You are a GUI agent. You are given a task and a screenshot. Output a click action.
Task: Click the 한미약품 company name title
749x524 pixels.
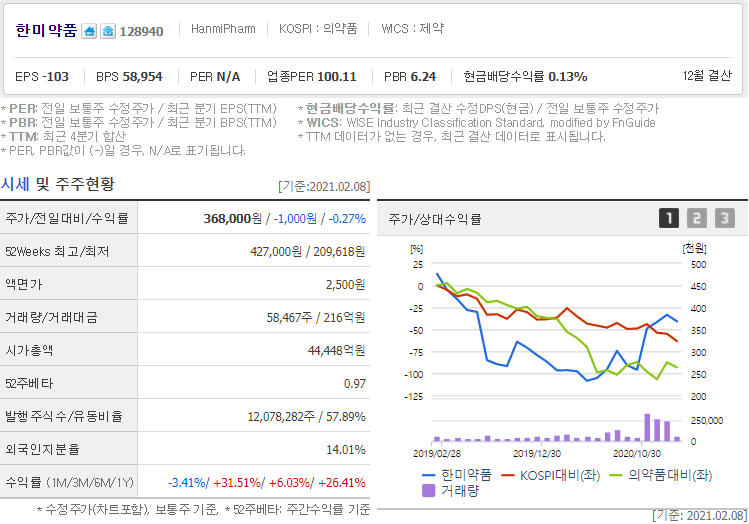pos(46,31)
